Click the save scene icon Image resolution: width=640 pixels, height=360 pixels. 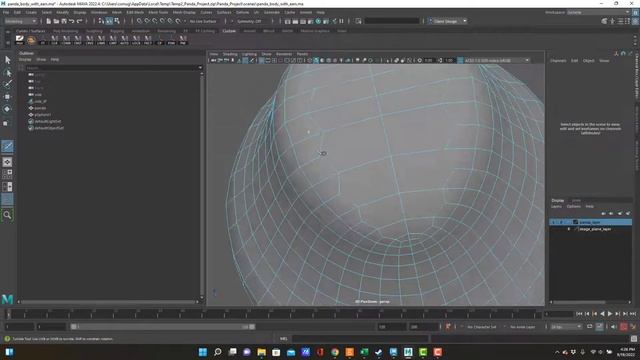click(x=64, y=21)
